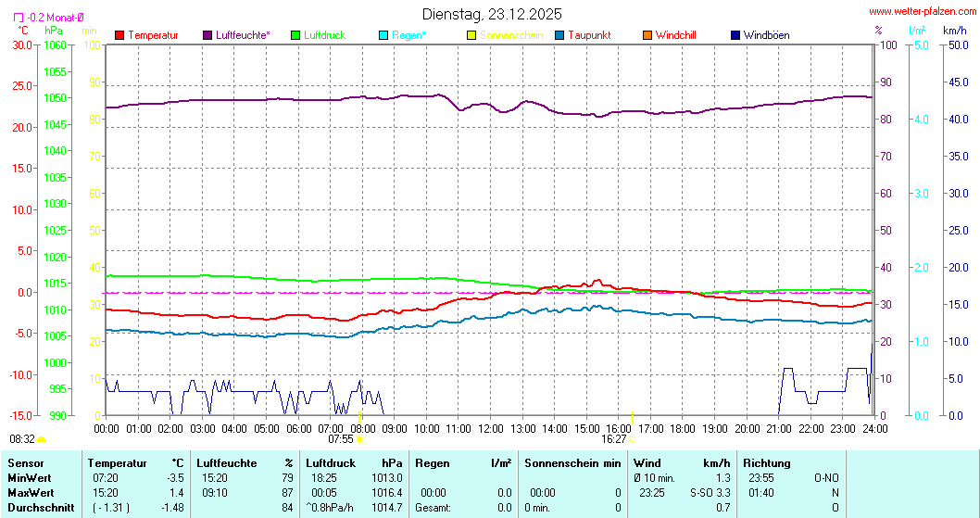
Task: Click the sun icon beside 08:32
Action: coord(42,439)
